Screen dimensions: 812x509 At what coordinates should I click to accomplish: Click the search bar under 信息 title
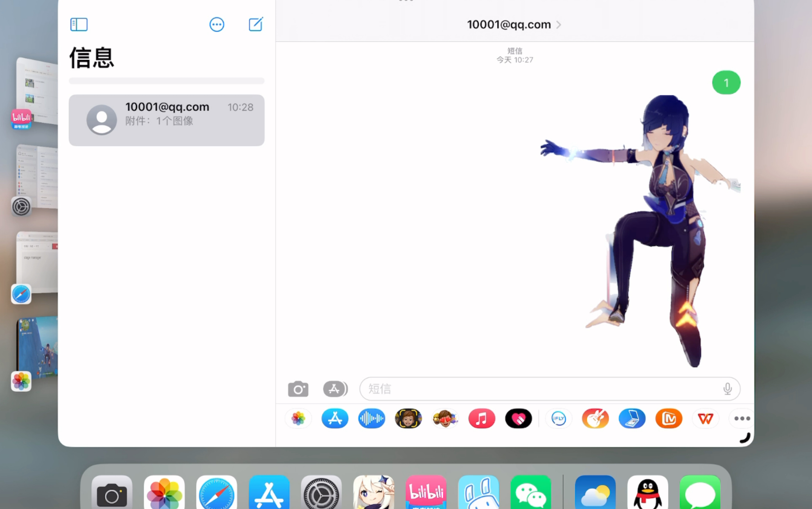point(167,81)
